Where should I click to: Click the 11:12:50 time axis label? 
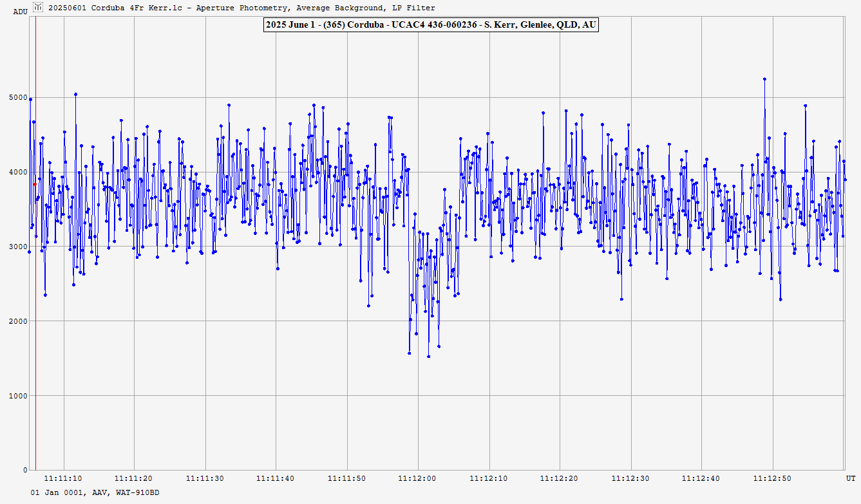point(773,478)
